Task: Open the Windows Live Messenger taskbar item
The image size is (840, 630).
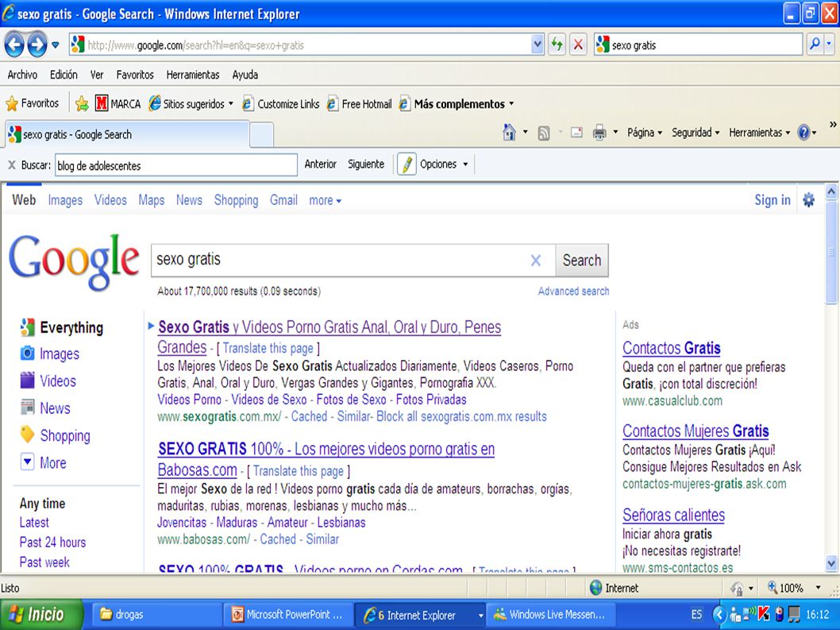Action: 551,615
